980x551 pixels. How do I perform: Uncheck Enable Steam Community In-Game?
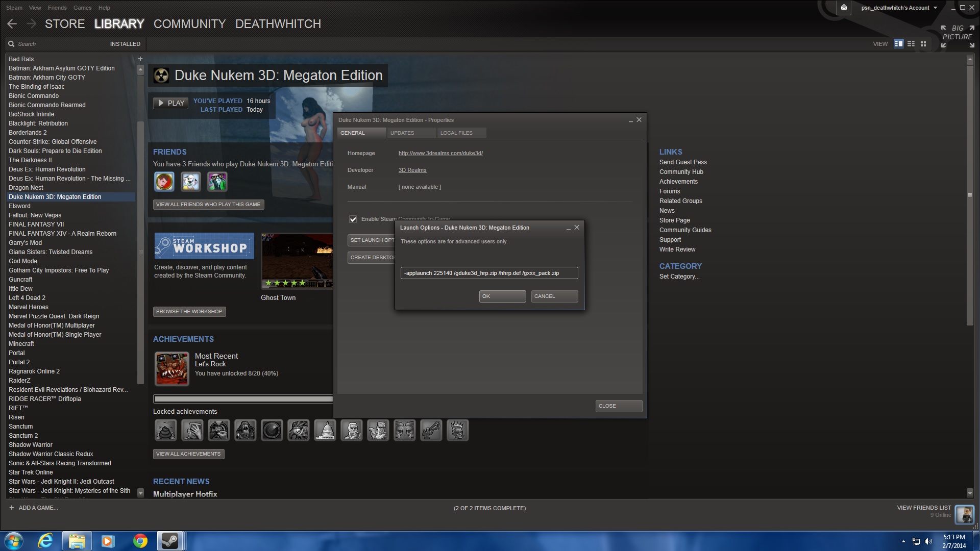point(353,219)
